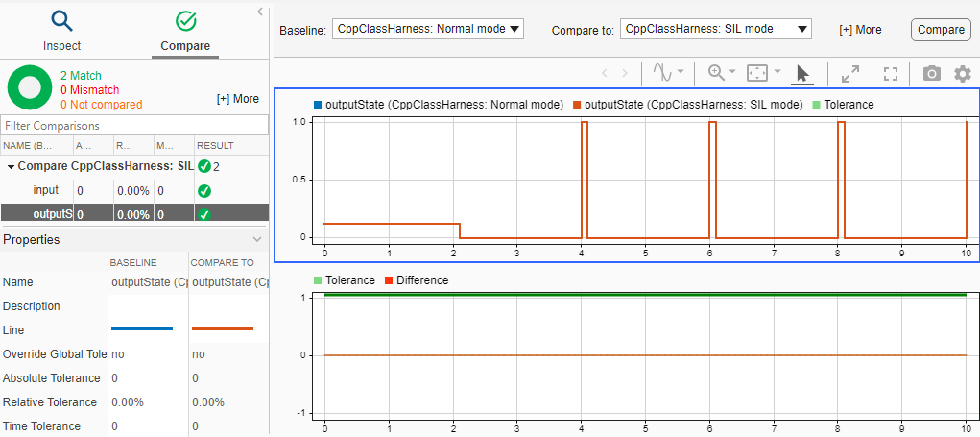This screenshot has width=980, height=437.
Task: Click the Filter Comparisons field
Action: point(134,126)
